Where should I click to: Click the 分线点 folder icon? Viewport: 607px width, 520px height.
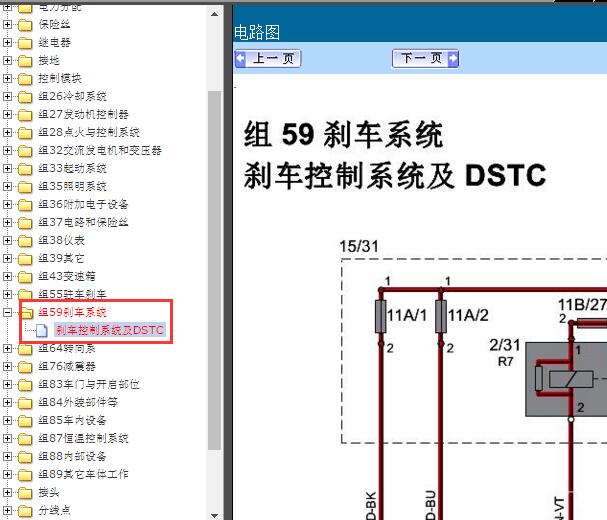click(25, 511)
